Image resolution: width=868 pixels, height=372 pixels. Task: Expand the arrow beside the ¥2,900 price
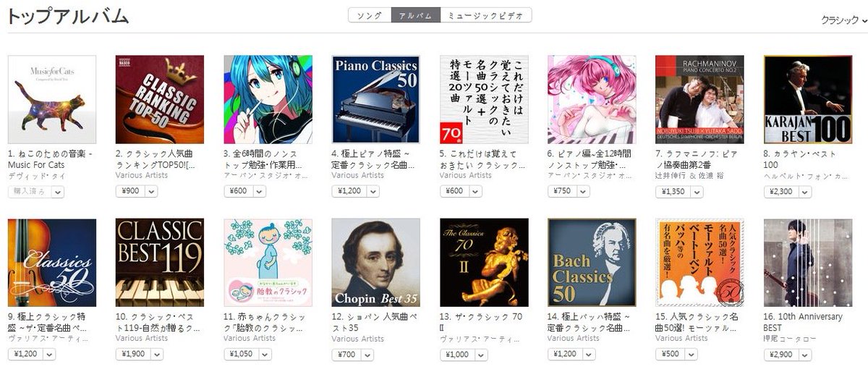pos(807,355)
